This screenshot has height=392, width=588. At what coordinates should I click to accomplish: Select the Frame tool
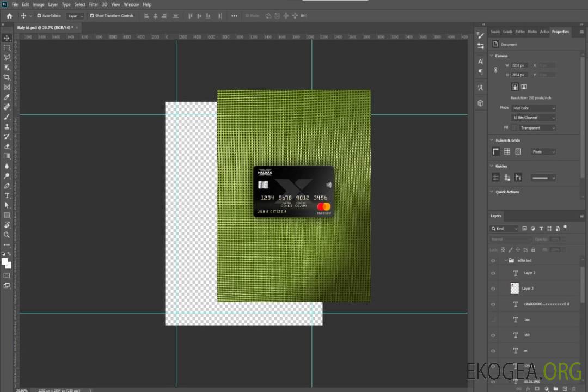(x=7, y=87)
